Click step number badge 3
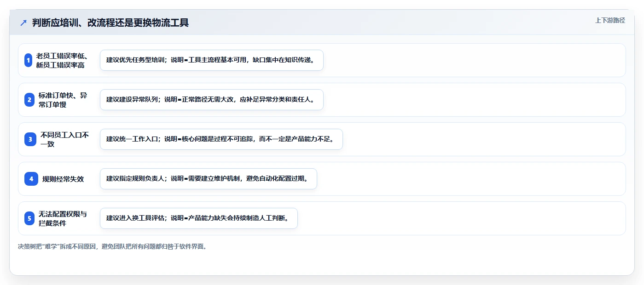The height and width of the screenshot is (285, 644). 30,139
